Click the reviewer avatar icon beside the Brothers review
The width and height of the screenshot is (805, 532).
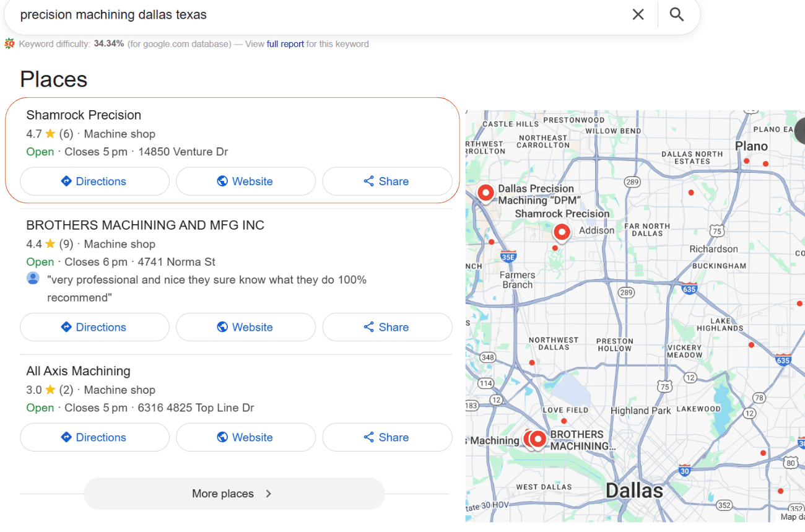(x=33, y=278)
